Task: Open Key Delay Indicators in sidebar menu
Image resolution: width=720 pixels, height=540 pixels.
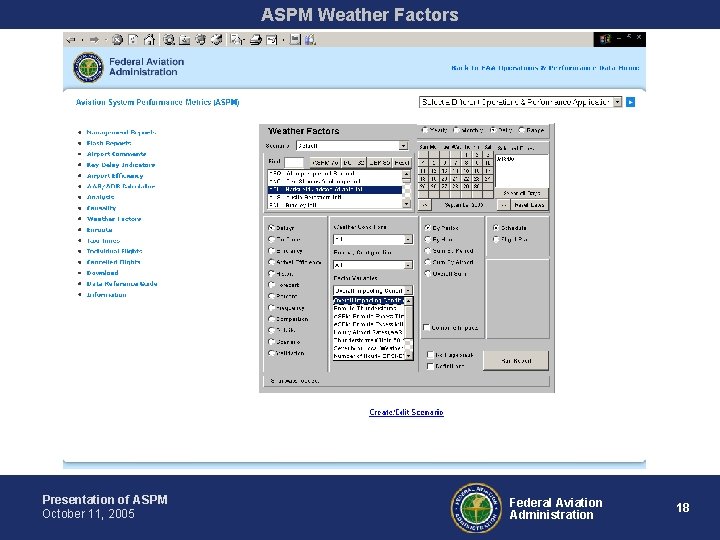Action: click(121, 165)
